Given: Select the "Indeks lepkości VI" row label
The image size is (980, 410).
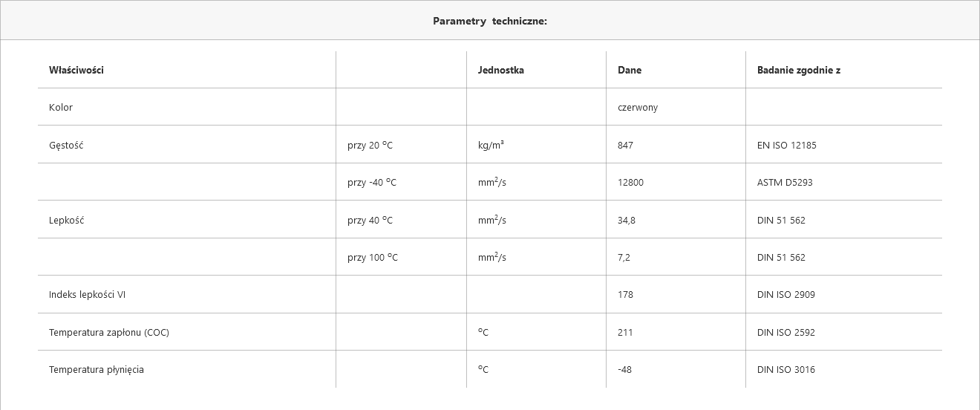Looking at the screenshot, I should [x=87, y=294].
